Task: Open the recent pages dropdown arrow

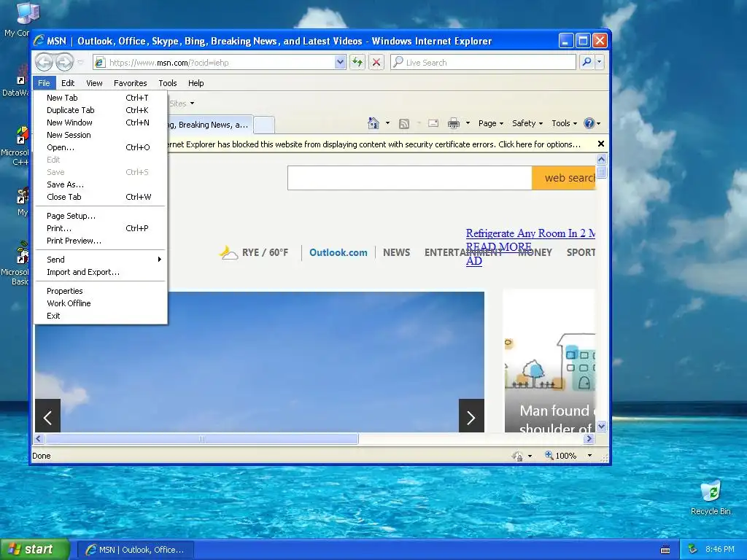Action: pos(80,63)
